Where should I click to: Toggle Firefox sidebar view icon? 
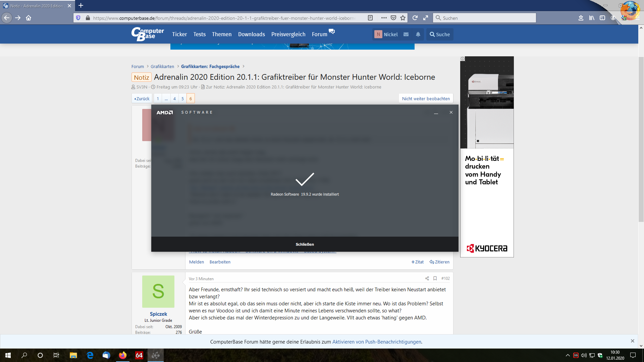point(602,18)
